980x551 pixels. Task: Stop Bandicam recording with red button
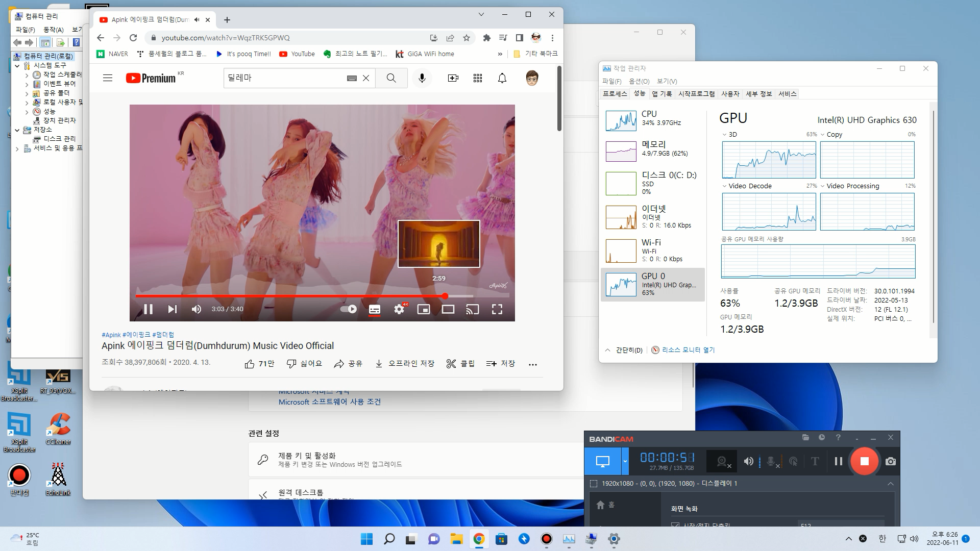[864, 461]
